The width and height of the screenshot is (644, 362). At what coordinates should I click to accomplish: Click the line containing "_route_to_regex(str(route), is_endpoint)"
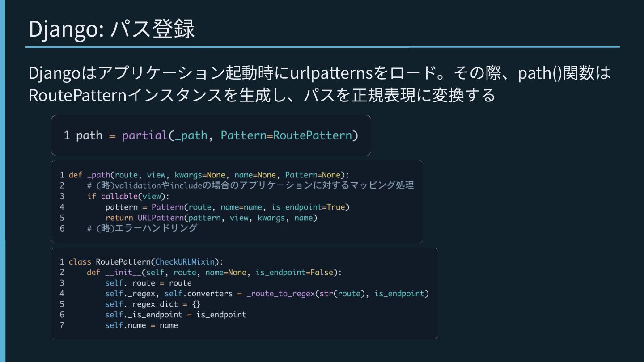pos(267,294)
